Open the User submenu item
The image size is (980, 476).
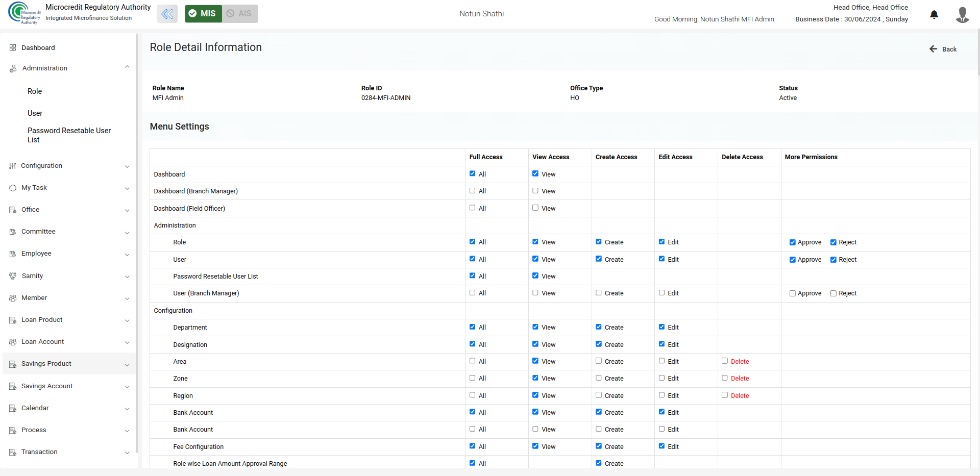[35, 113]
